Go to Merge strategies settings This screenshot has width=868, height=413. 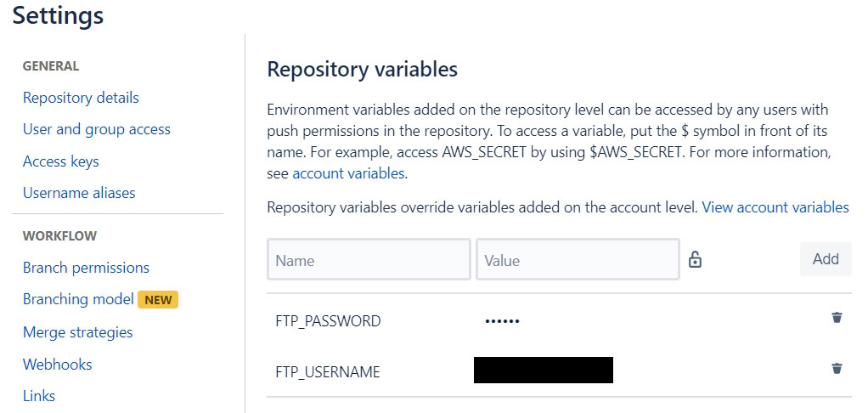(x=77, y=333)
